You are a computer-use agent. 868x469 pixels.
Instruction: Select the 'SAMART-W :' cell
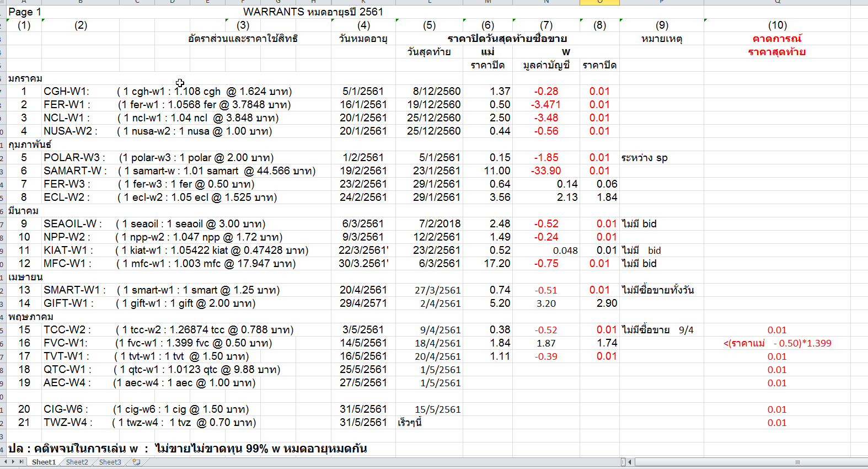click(x=76, y=170)
